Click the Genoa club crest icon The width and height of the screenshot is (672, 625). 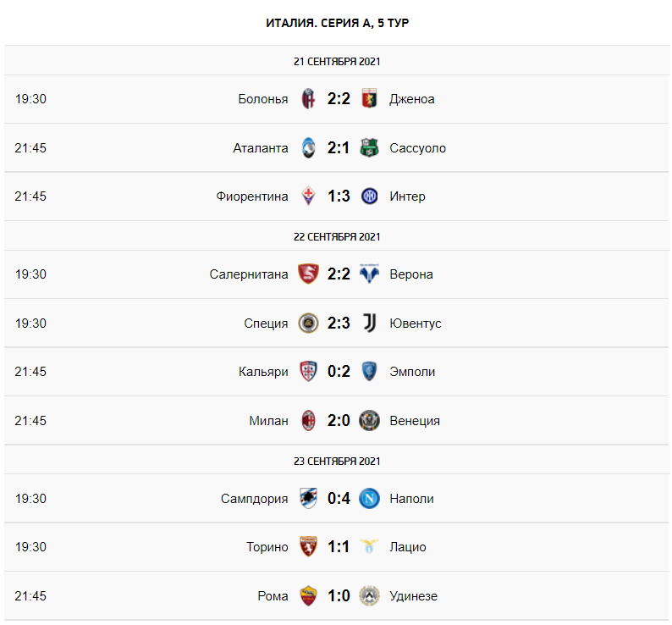pyautogui.click(x=369, y=99)
